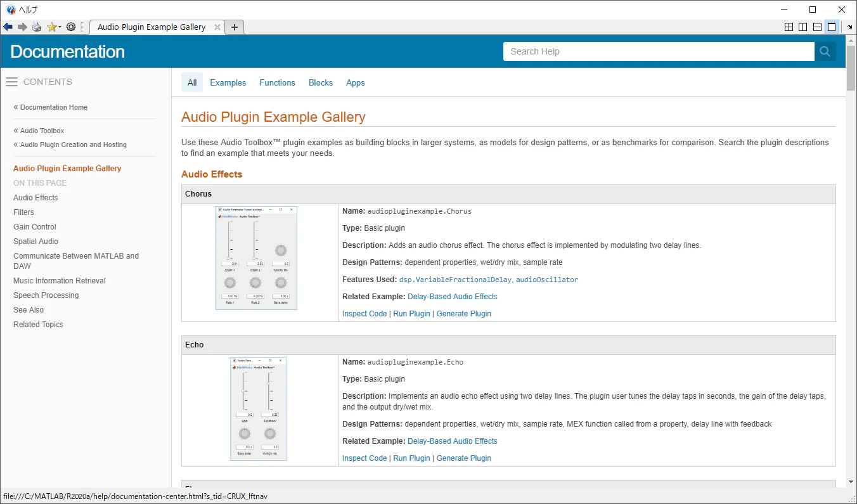Click the Audio Effects section heading
The height and width of the screenshot is (504, 857).
point(212,174)
